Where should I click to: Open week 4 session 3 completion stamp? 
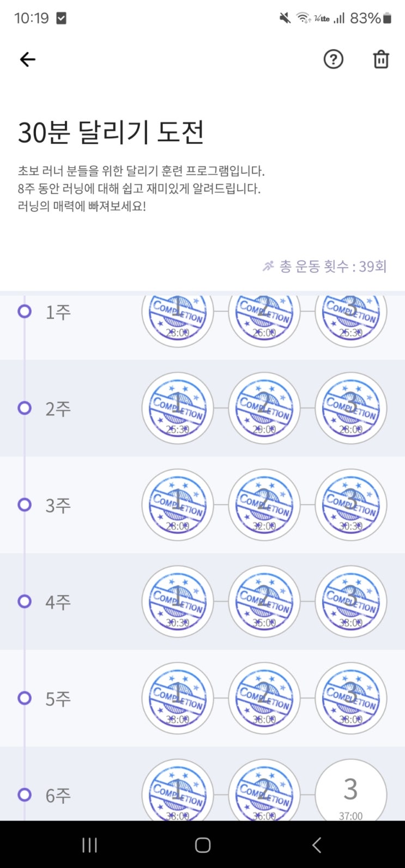pyautogui.click(x=350, y=601)
